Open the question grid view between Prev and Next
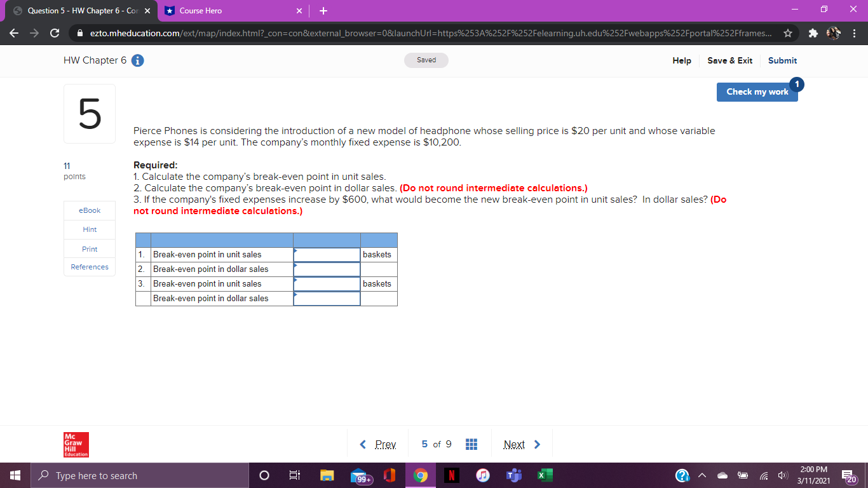868x488 pixels. [471, 444]
